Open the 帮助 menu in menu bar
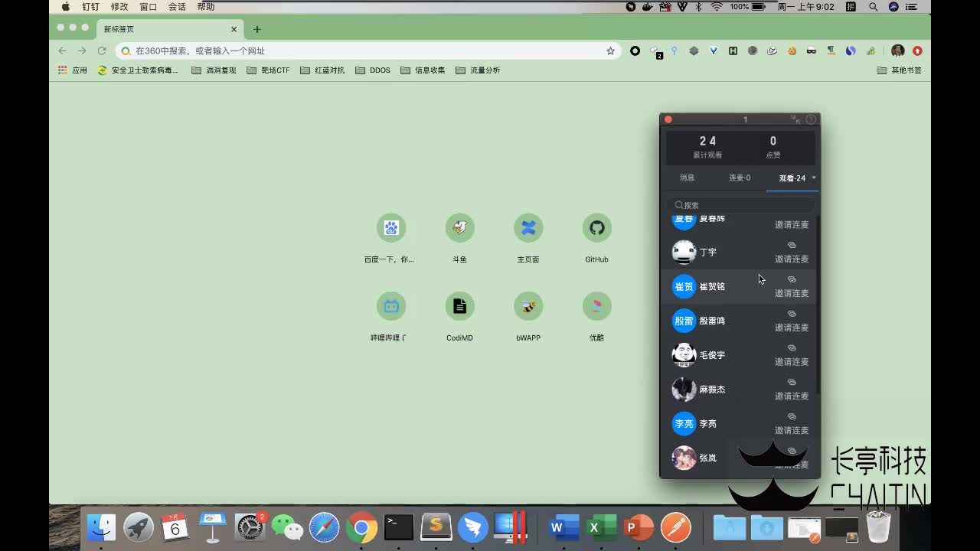The width and height of the screenshot is (980, 551). [x=206, y=7]
